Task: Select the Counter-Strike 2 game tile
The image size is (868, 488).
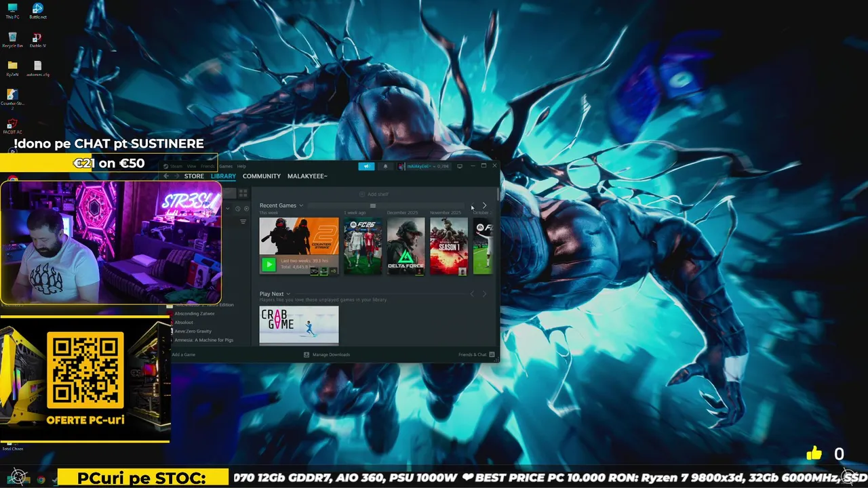Action: pos(299,246)
